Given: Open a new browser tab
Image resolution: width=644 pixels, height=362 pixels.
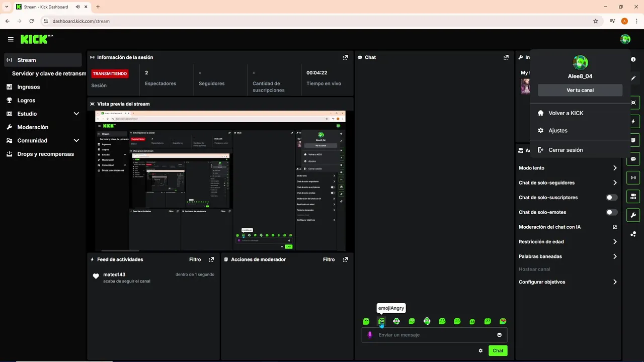Looking at the screenshot, I should coord(98,7).
